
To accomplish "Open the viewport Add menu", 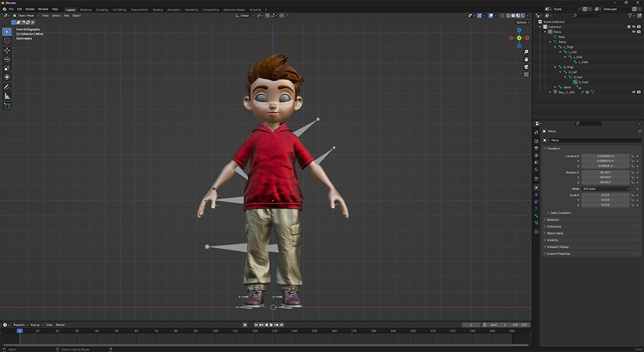I will [66, 16].
